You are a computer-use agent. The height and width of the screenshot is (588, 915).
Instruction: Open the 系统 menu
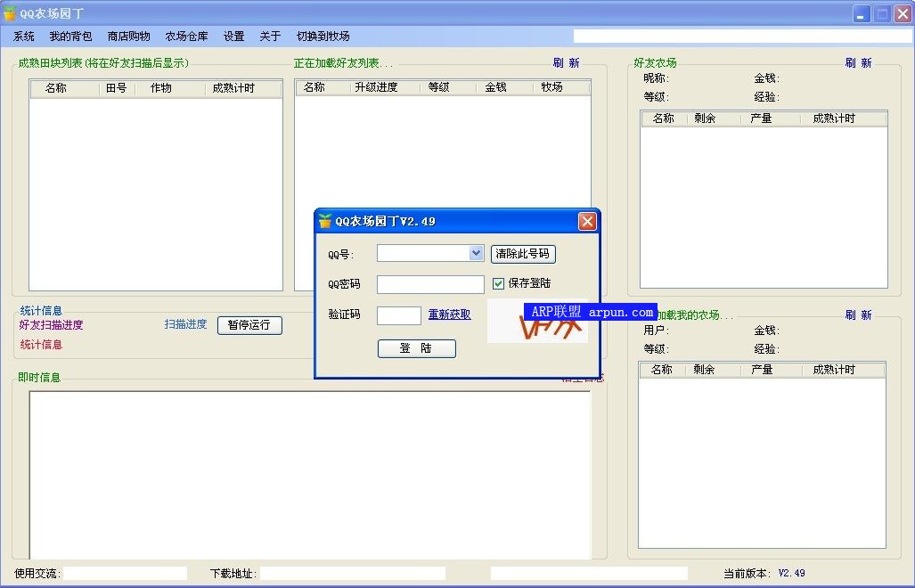point(24,37)
